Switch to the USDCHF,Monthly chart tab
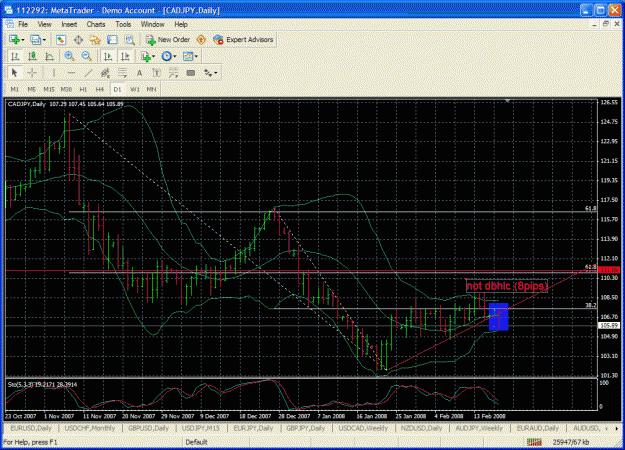The height and width of the screenshot is (450, 625). 90,428
